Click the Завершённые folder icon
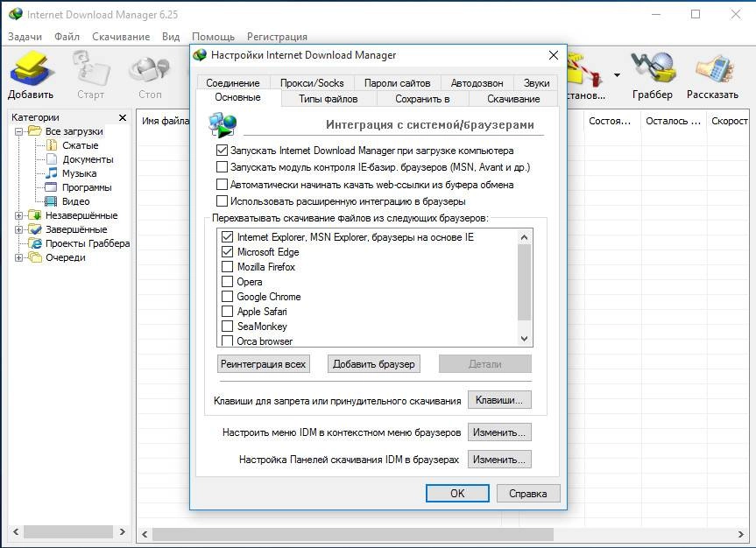Screen dimensions: 756x548 coord(34,229)
